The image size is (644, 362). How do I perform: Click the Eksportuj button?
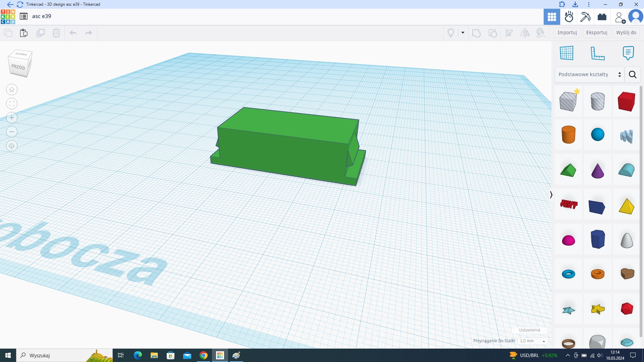tap(597, 33)
